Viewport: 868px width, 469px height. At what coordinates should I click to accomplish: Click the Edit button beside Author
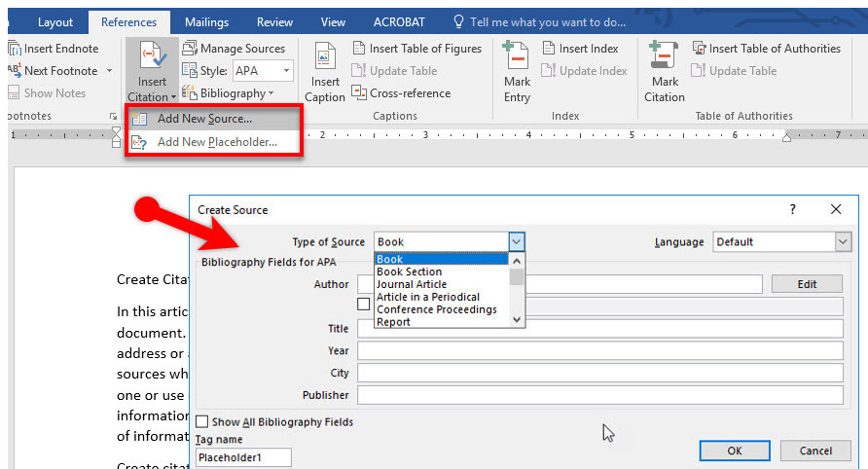coord(807,284)
